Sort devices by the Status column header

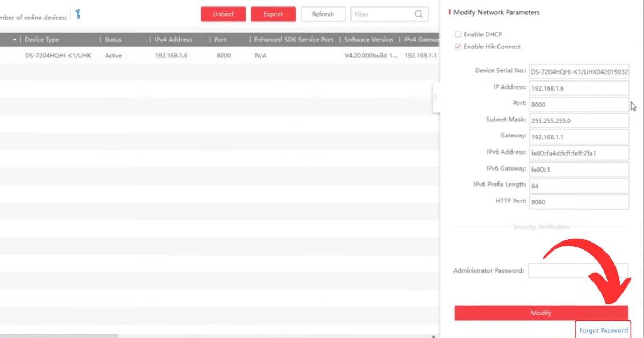point(113,40)
